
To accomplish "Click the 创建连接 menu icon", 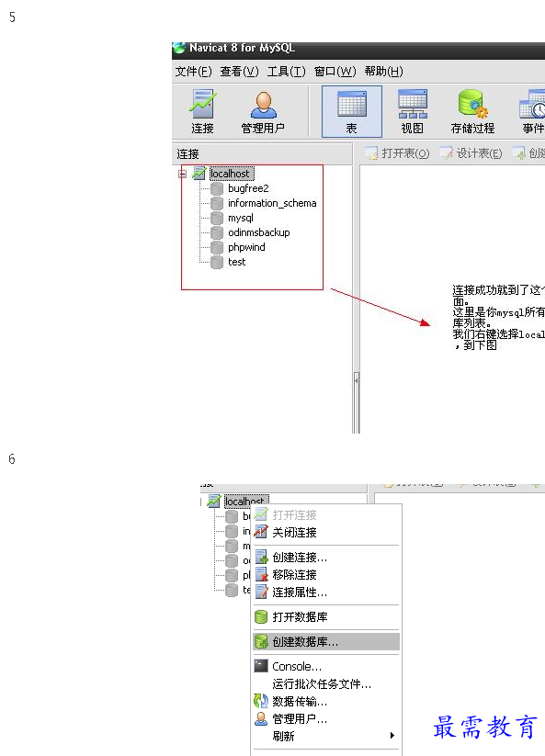I will pyautogui.click(x=261, y=557).
